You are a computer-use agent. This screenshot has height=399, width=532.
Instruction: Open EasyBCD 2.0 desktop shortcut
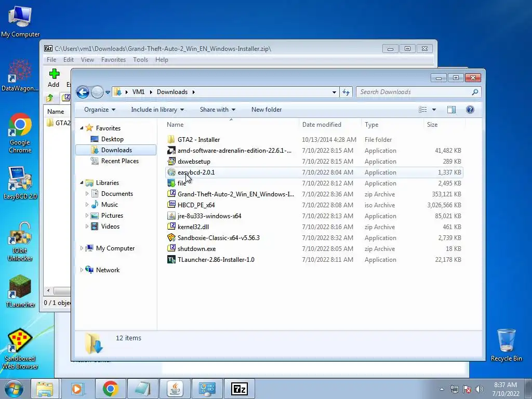(20, 183)
